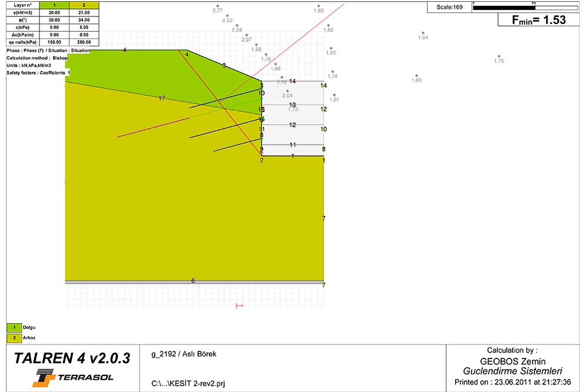
Task: Click segment label 17 on the layer boundary
Action: (162, 98)
